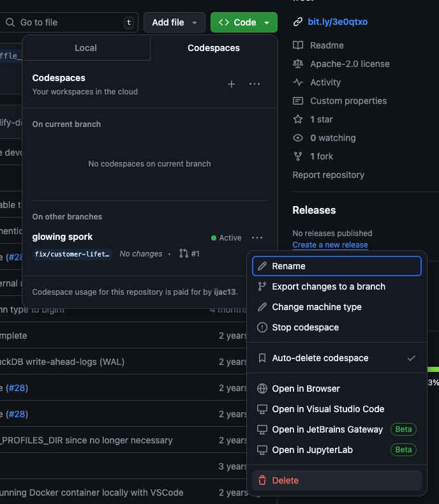
Task: Click the trash icon next to Delete
Action: pyautogui.click(x=262, y=480)
